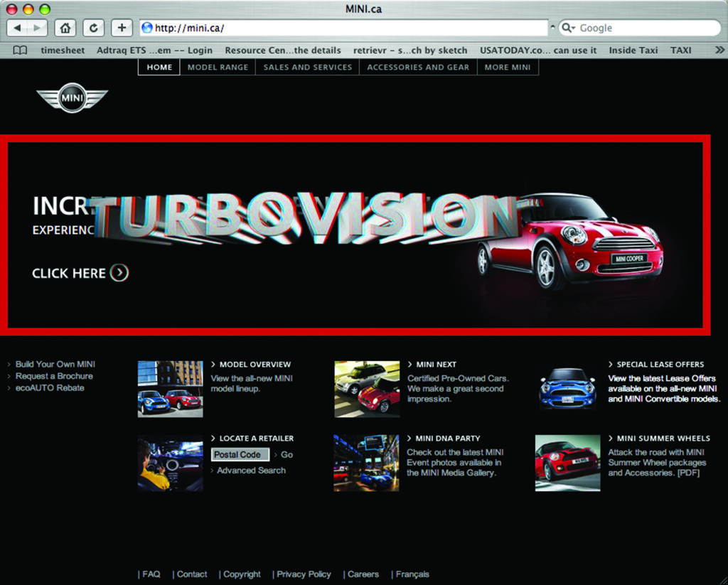Open the Contact footer link
Image resolution: width=728 pixels, height=585 pixels.
tap(192, 574)
